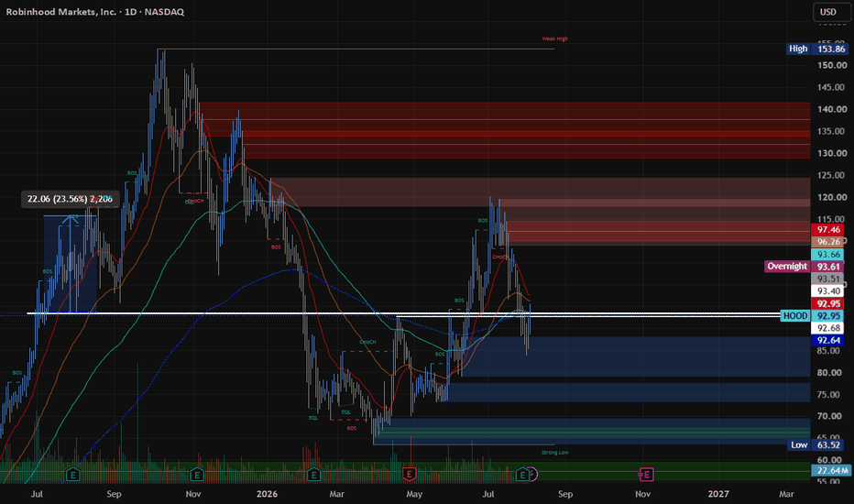Screen dimensions: 854x504
Task: Click the red earnings marker above May
Action: point(409,475)
